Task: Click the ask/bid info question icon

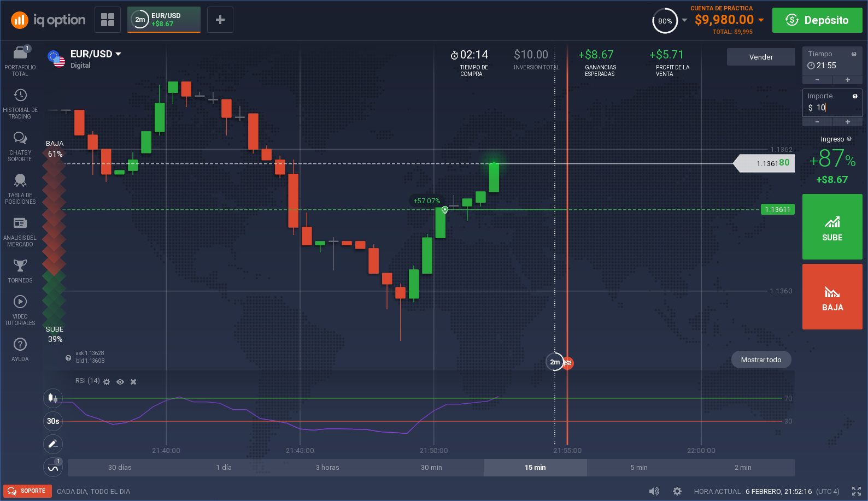Action: click(68, 358)
